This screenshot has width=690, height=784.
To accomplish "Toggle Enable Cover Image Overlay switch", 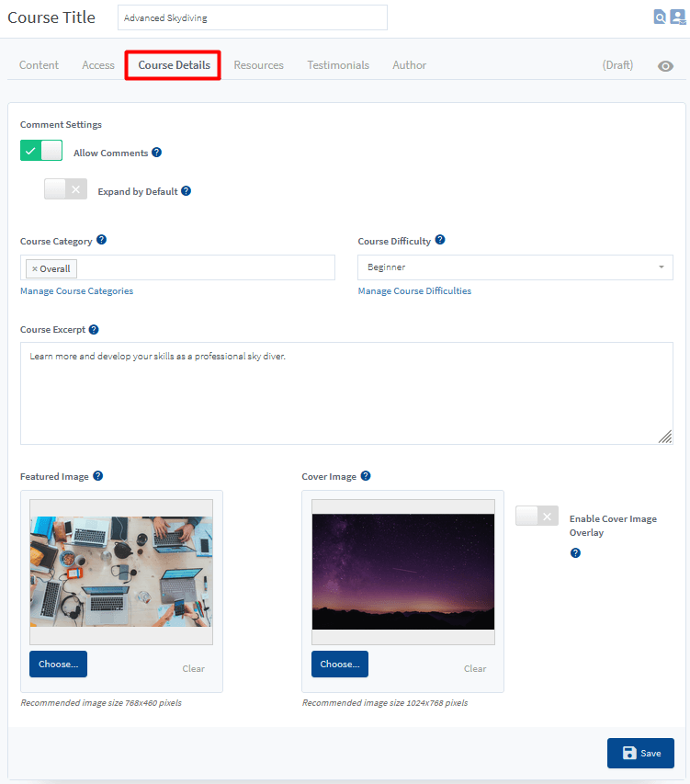I will (537, 516).
